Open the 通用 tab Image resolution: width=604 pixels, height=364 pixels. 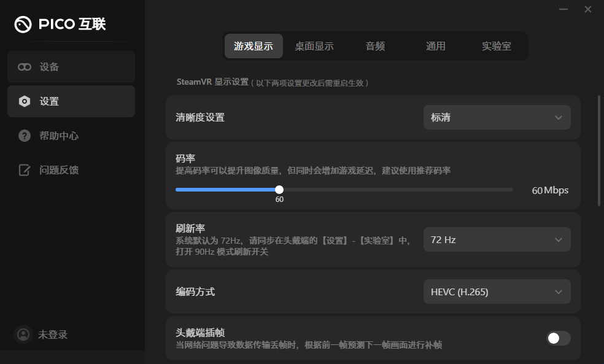pyautogui.click(x=435, y=45)
